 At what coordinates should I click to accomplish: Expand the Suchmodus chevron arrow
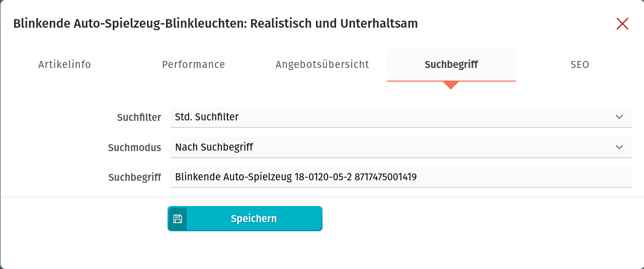tap(619, 147)
